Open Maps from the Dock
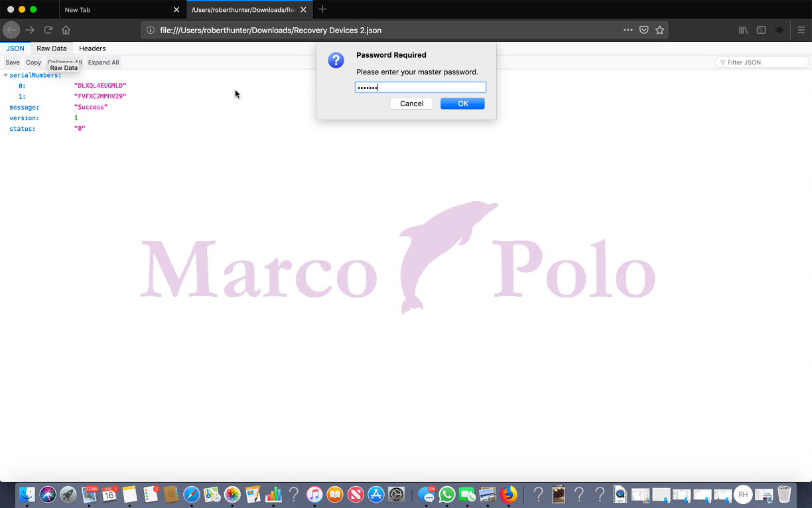 212,494
